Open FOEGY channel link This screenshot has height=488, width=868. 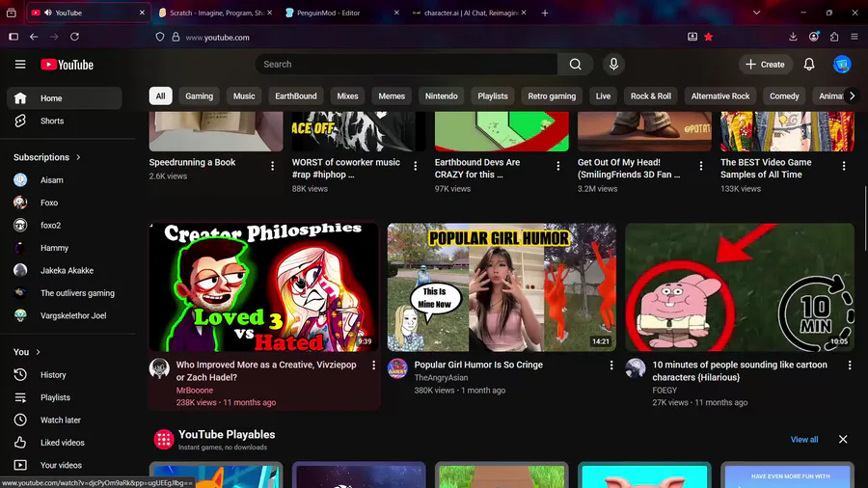point(665,390)
